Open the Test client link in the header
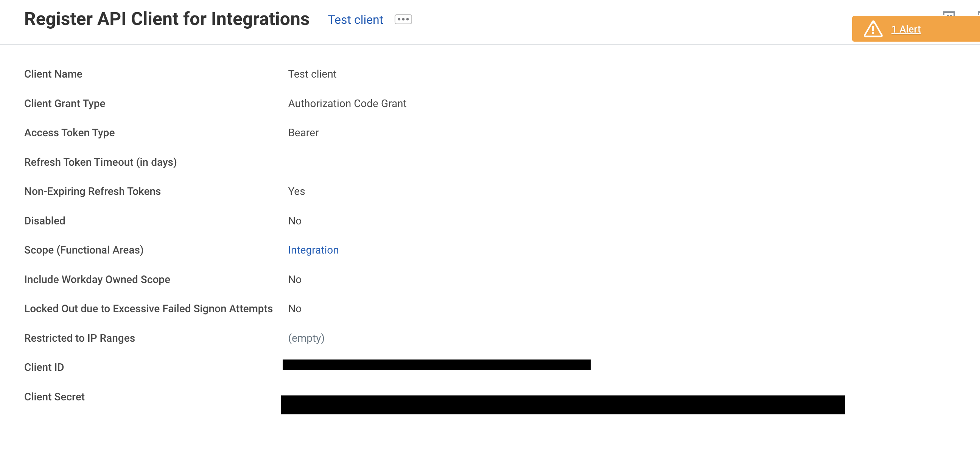Screen dimensions: 980x470 pyautogui.click(x=355, y=19)
